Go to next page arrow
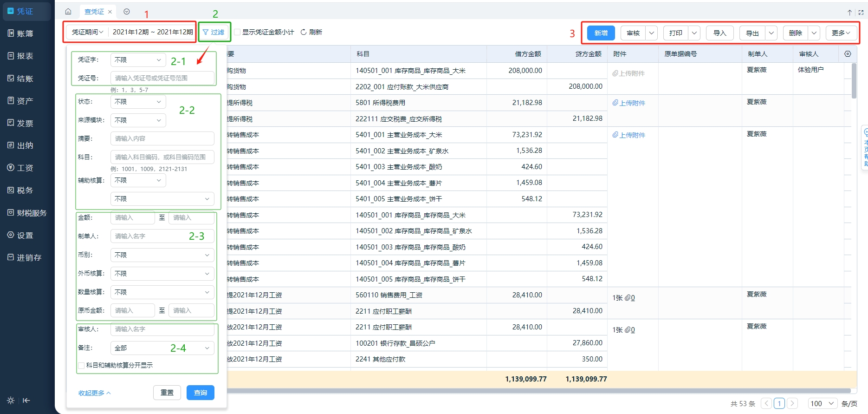This screenshot has width=868, height=414. pos(793,403)
